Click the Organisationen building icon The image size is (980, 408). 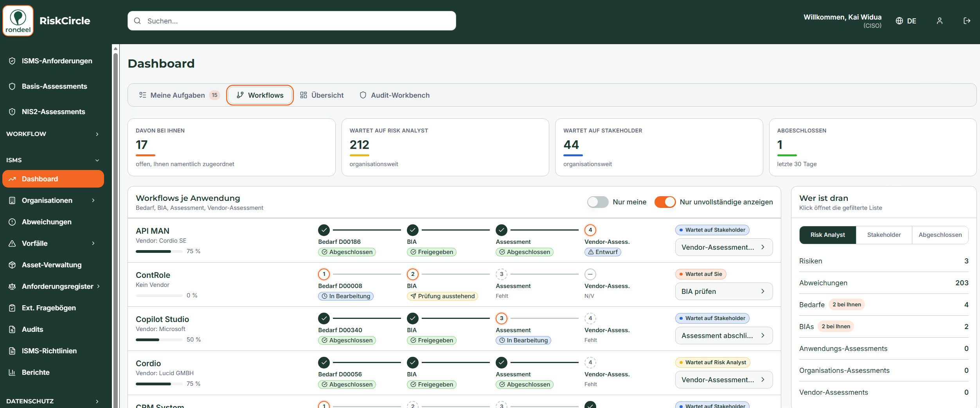12,200
